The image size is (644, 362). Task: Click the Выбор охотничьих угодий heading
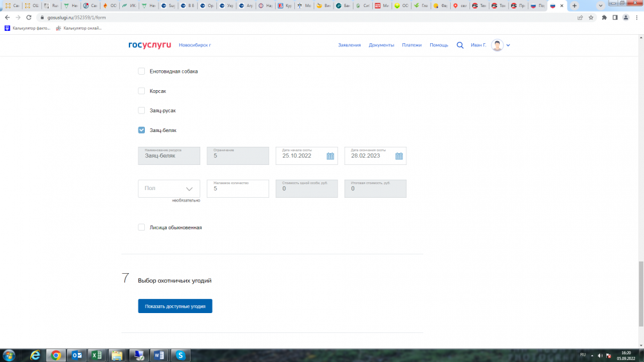(x=175, y=281)
